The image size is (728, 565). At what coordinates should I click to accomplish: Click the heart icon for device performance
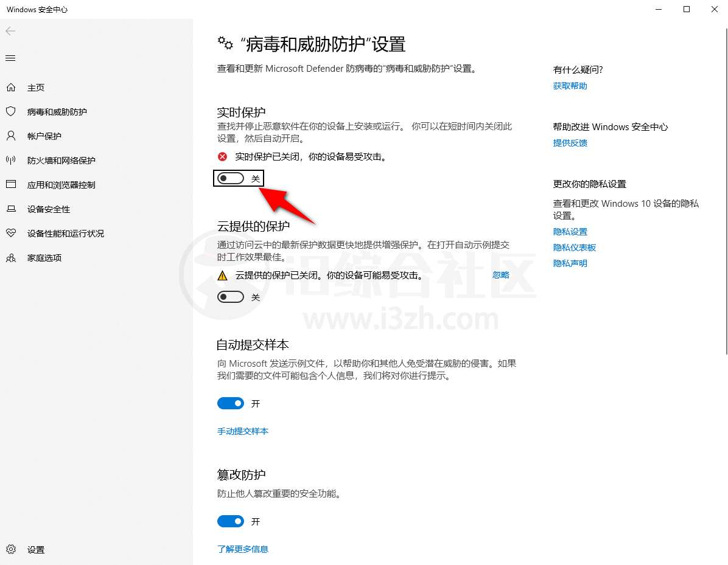pos(11,233)
